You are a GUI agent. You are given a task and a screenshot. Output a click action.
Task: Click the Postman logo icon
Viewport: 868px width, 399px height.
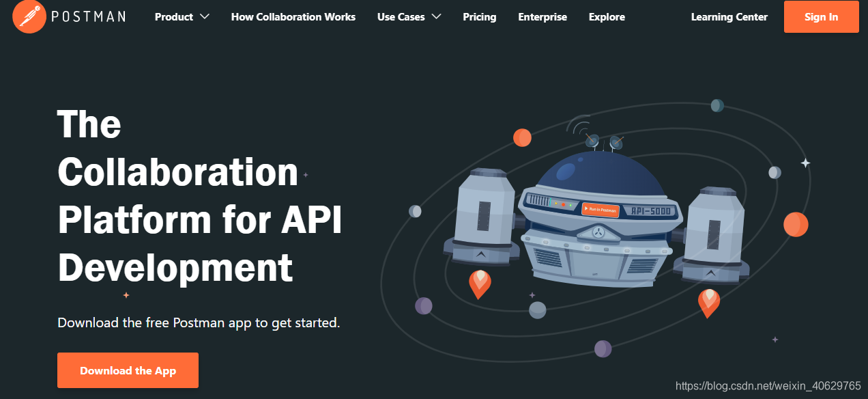click(x=29, y=16)
